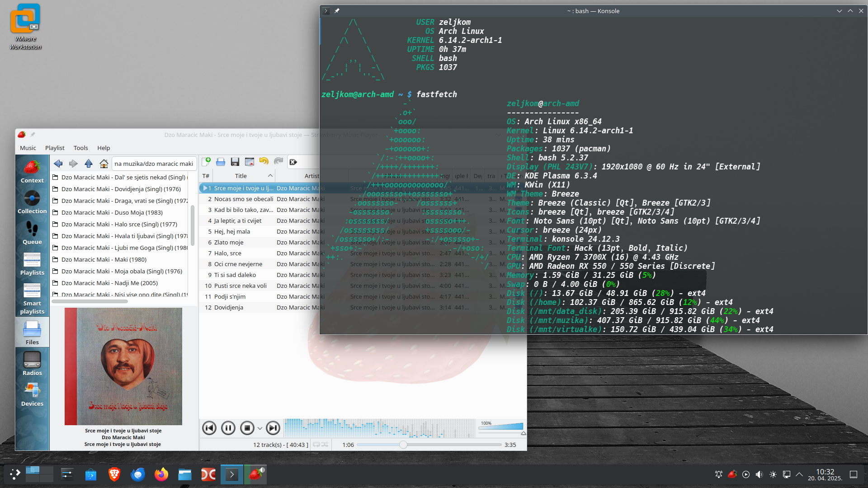Open the volume icon in system tray
The height and width of the screenshot is (488, 868).
click(x=759, y=474)
